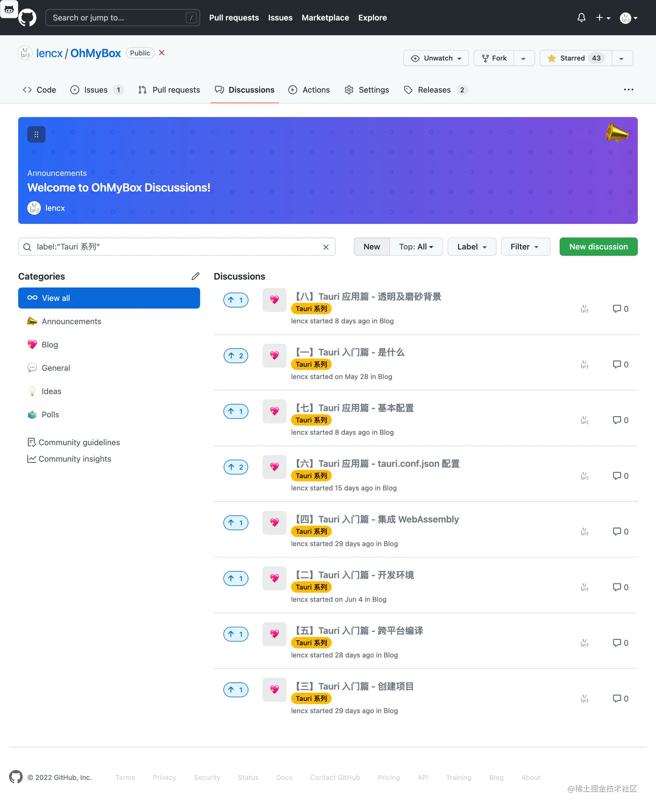Expand the star lists dropdown arrow
Screen dimensions: 656x812
click(x=622, y=58)
